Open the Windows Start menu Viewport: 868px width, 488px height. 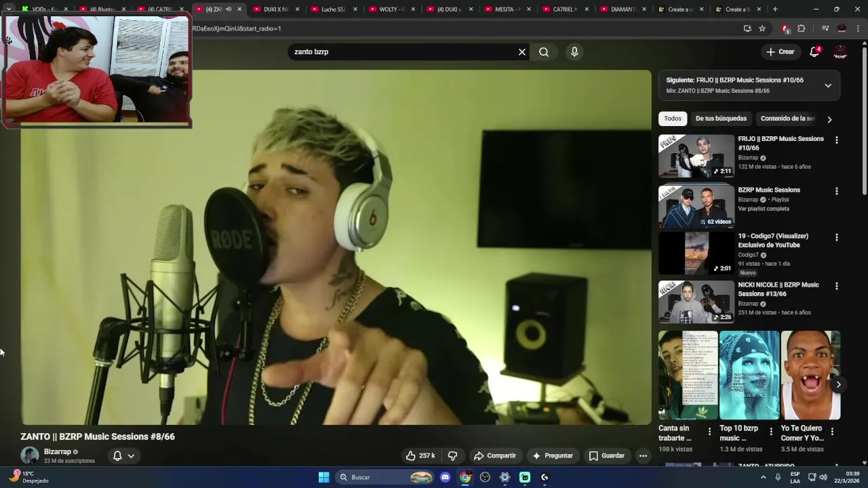324,477
